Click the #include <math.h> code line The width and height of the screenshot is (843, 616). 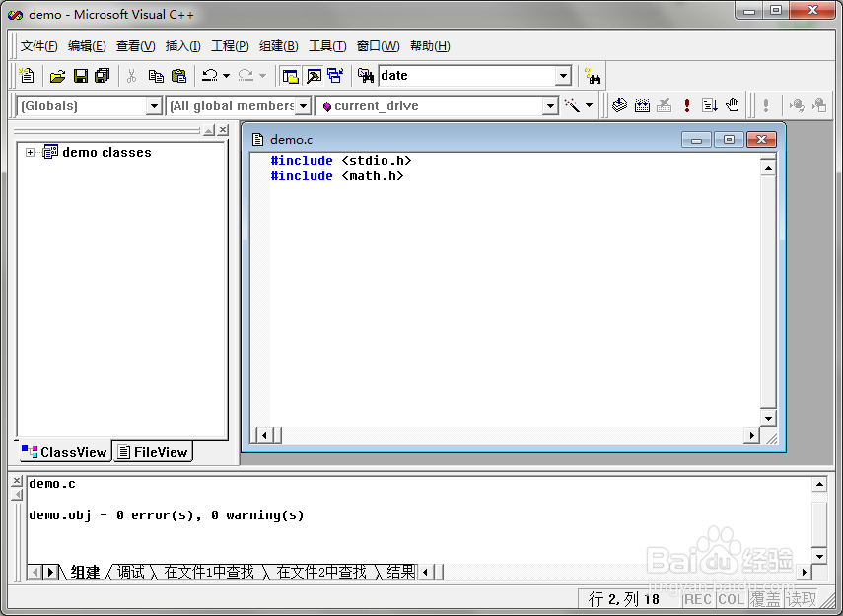pyautogui.click(x=337, y=176)
